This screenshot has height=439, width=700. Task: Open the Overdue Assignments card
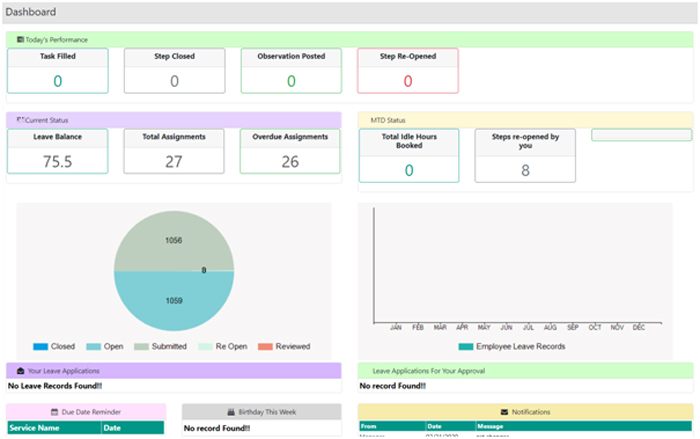click(x=290, y=151)
